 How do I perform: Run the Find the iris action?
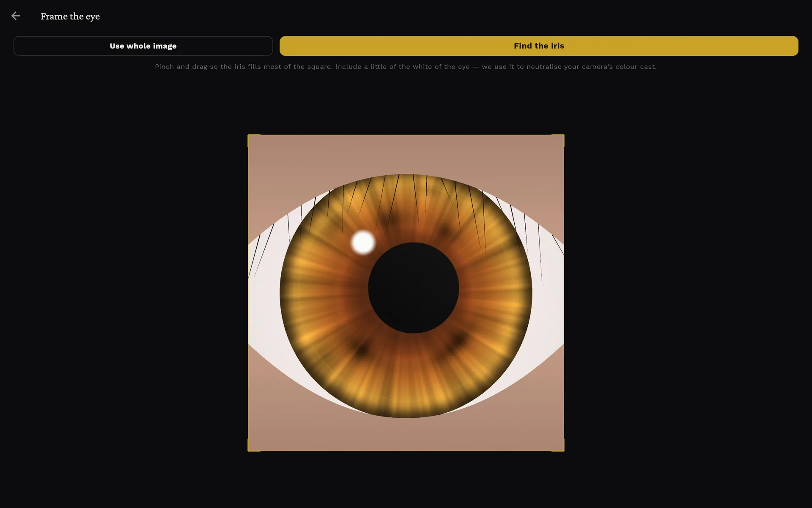pos(539,46)
